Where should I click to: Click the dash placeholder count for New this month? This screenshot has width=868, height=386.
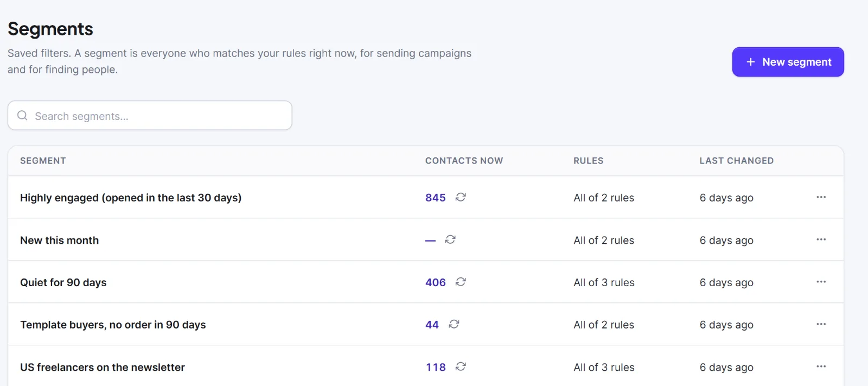coord(430,241)
